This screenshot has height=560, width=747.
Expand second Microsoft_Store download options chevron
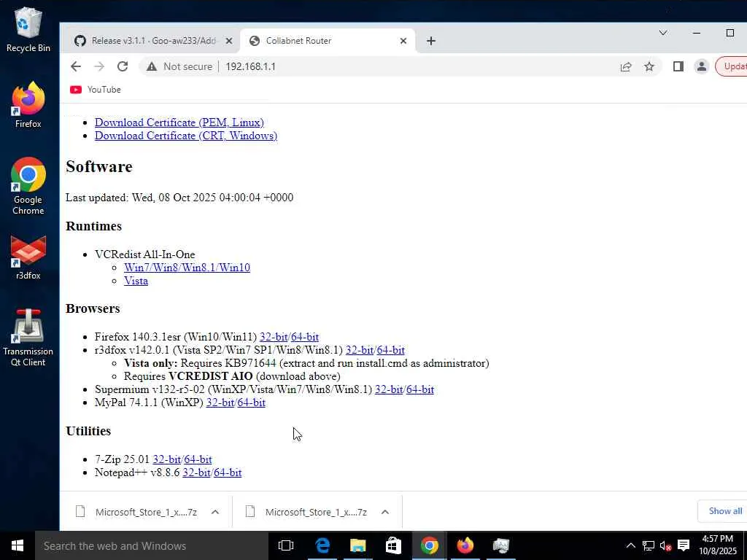pyautogui.click(x=385, y=512)
